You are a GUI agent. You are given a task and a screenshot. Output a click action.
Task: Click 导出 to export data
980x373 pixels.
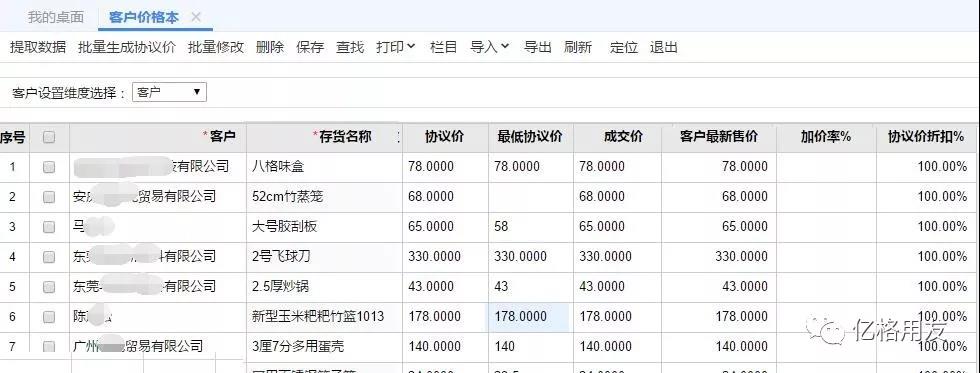click(x=538, y=47)
